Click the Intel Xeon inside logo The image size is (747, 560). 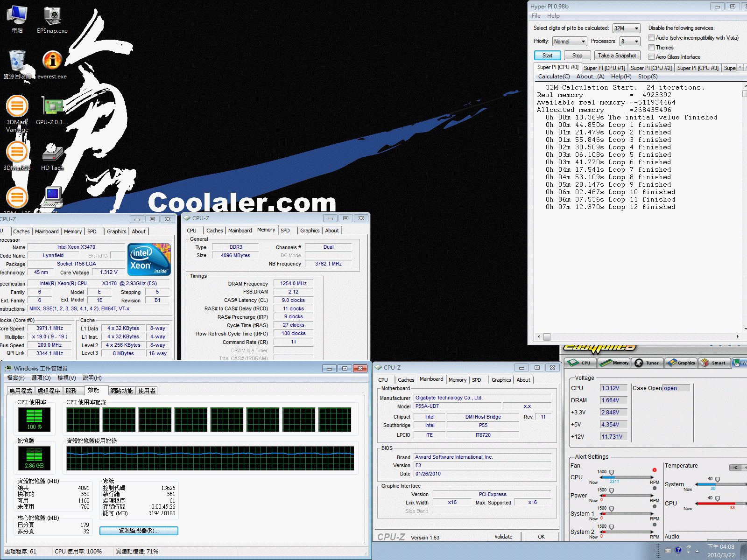pos(149,259)
